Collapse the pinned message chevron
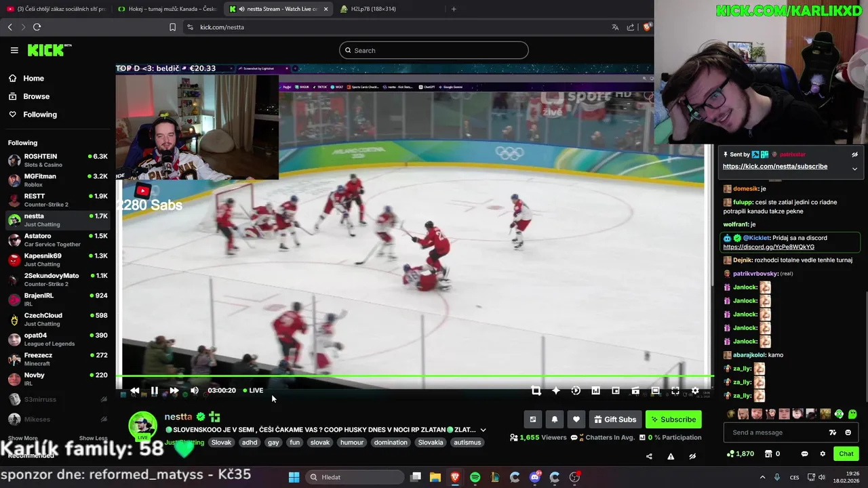Viewport: 868px width, 488px height. tap(854, 169)
